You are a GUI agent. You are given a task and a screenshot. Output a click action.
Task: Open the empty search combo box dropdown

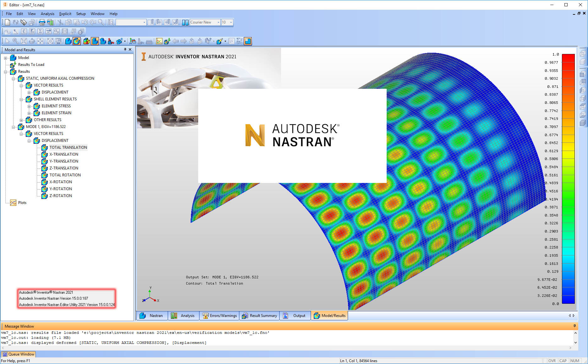coord(144,22)
